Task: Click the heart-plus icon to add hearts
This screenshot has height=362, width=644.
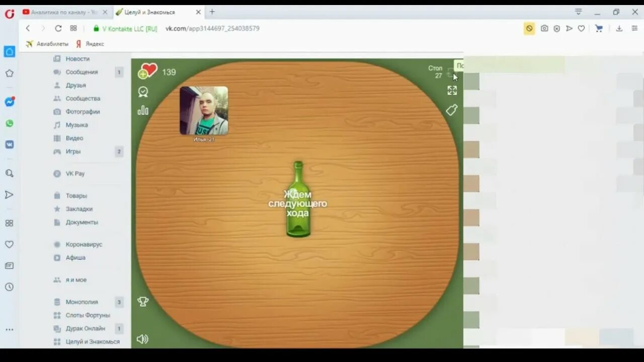Action: coord(147,71)
